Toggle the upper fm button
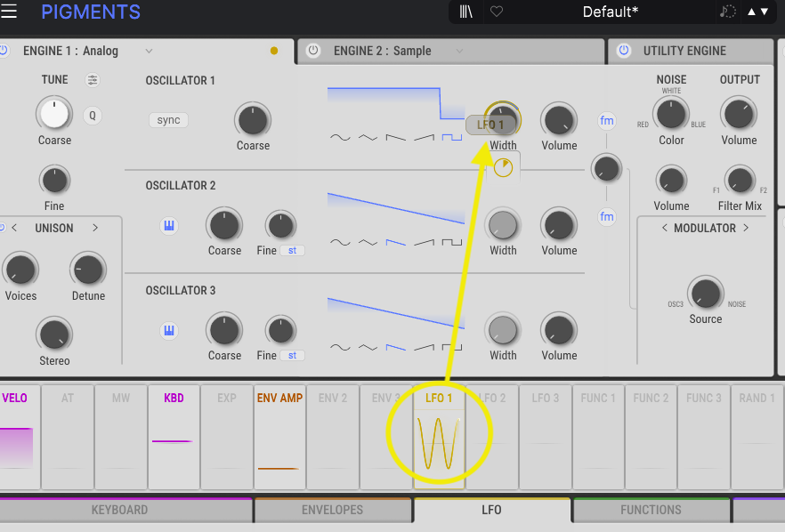785x532 pixels. click(x=607, y=120)
